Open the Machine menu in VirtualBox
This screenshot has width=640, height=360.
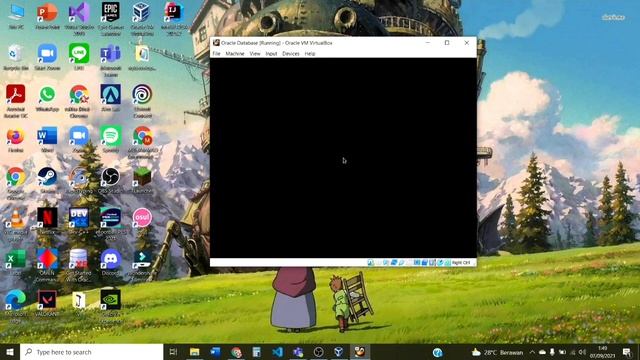[235, 53]
